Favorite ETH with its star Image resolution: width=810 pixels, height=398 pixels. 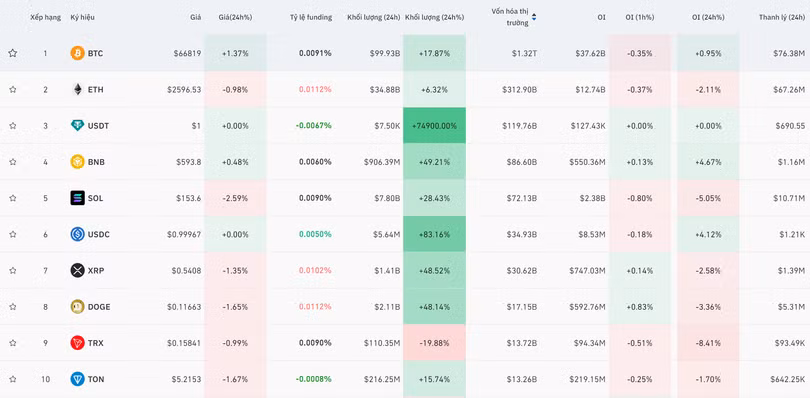coord(13,89)
